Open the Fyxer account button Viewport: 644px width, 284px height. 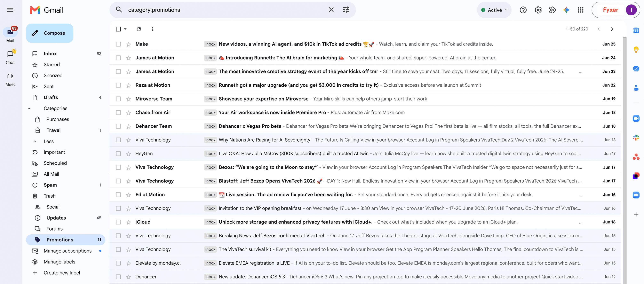(x=616, y=10)
